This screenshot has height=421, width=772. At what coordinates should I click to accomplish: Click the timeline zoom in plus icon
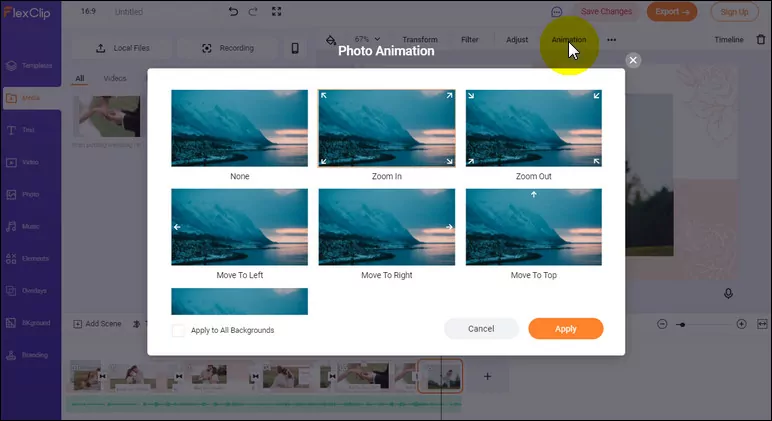(741, 324)
